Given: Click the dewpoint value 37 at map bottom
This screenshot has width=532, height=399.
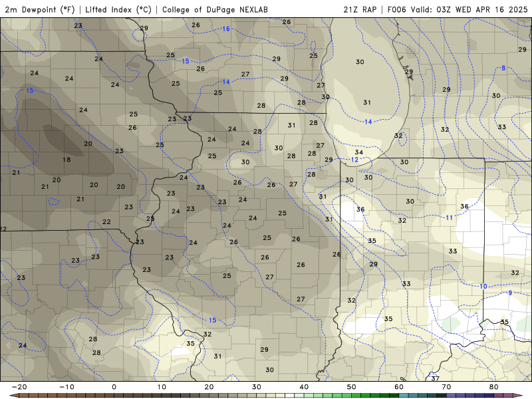Looking at the screenshot, I should pos(436,378).
